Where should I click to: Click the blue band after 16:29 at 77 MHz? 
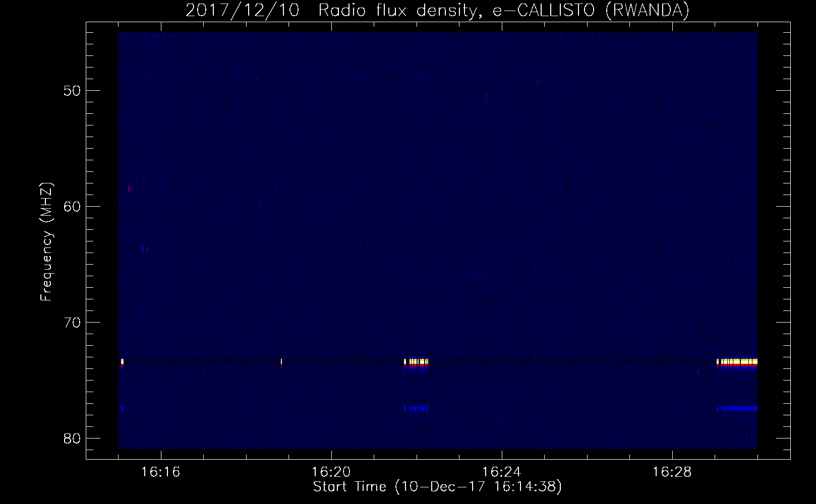coord(737,408)
